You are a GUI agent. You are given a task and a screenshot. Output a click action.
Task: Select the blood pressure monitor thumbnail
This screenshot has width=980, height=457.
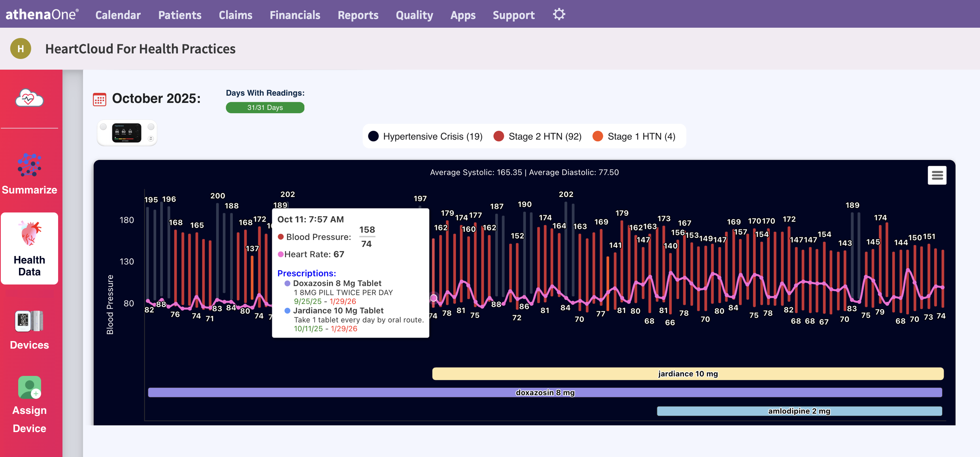(127, 133)
